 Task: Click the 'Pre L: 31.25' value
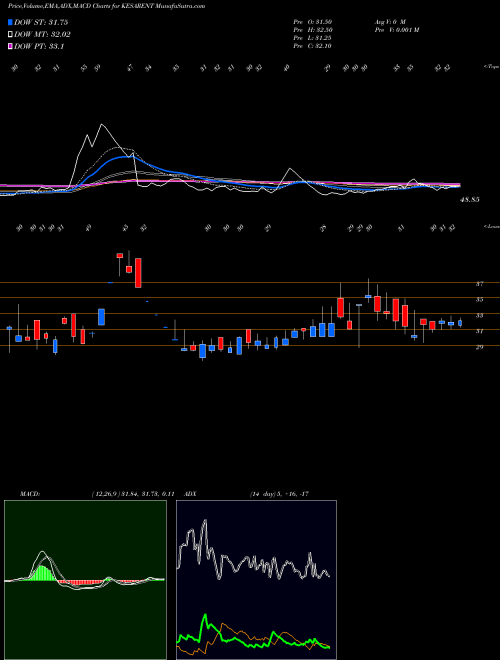coord(313,38)
